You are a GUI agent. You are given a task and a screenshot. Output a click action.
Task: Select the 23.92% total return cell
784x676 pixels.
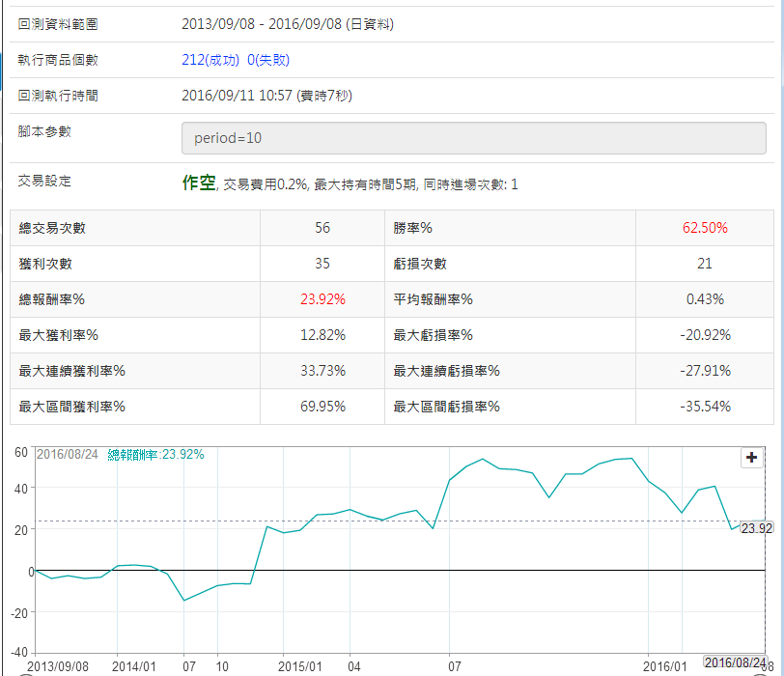coord(322,299)
